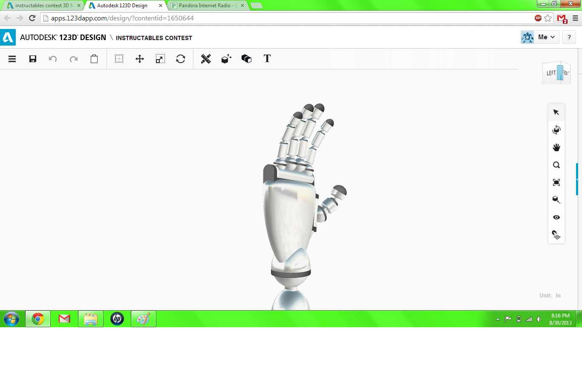This screenshot has height=392, width=582.
Task: Click Fit view in the right sidebar
Action: (x=556, y=182)
